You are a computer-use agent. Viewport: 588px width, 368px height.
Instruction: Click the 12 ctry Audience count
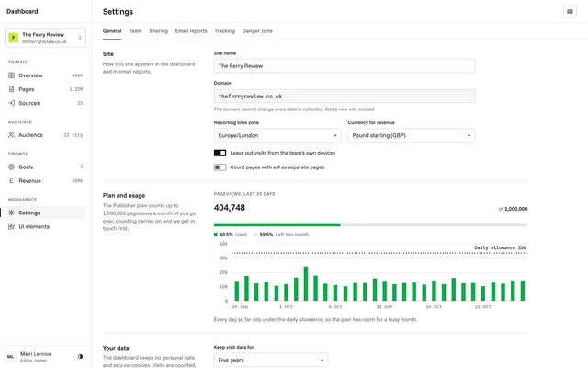point(73,135)
